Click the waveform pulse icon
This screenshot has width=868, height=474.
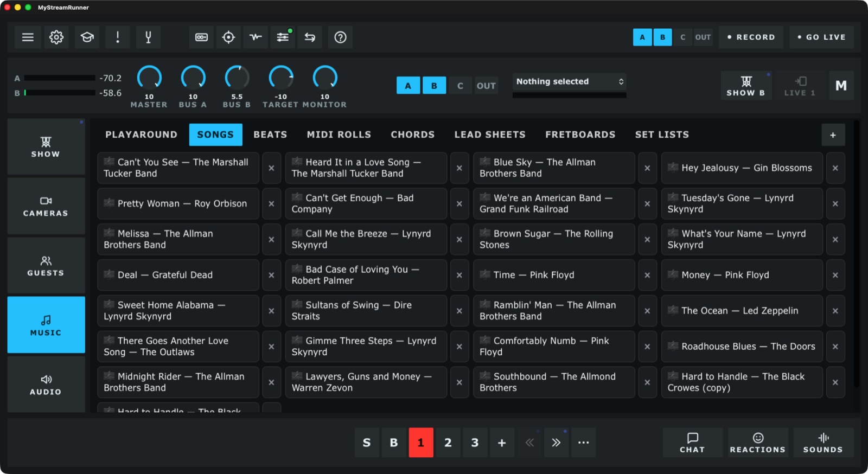point(256,37)
